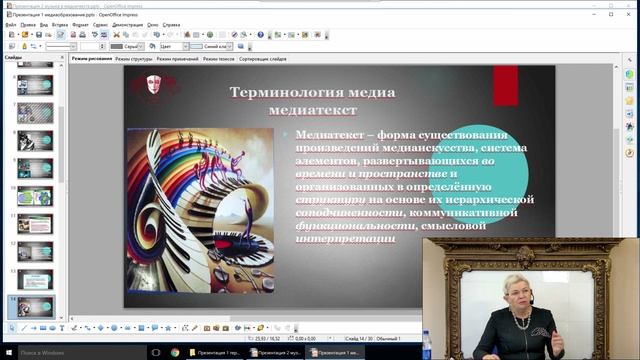Toggle AutoSpellcheck in the standard toolbar
This screenshot has height=360, width=640.
[104, 35]
